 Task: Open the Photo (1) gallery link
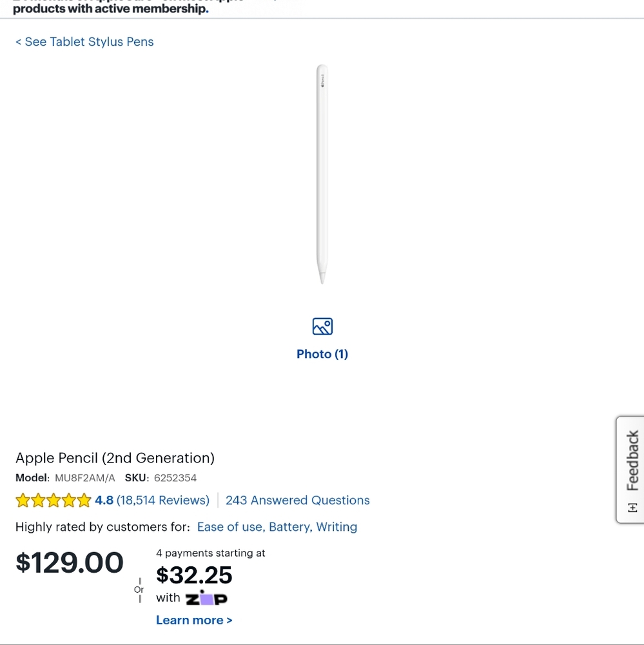[322, 353]
